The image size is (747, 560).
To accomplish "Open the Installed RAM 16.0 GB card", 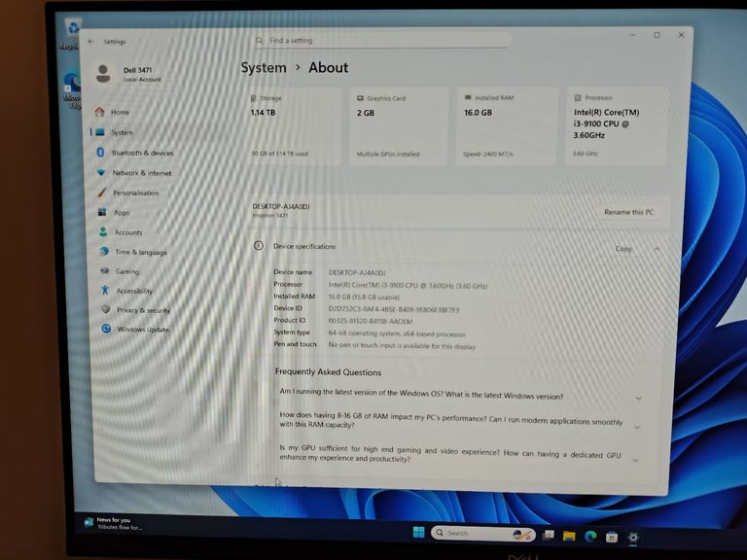I will tap(507, 125).
